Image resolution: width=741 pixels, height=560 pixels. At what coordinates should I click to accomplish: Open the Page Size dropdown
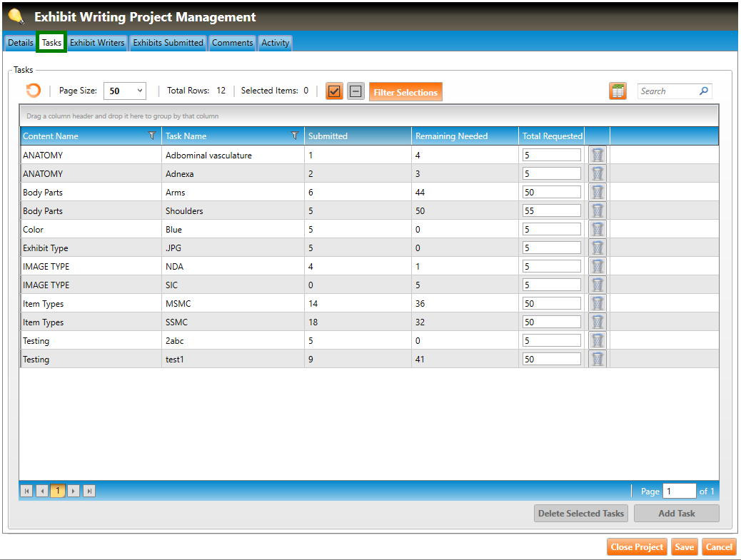point(125,91)
